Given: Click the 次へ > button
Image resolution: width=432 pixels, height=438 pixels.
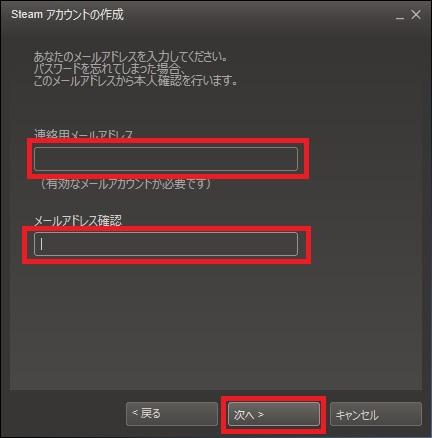Looking at the screenshot, I should 274,414.
